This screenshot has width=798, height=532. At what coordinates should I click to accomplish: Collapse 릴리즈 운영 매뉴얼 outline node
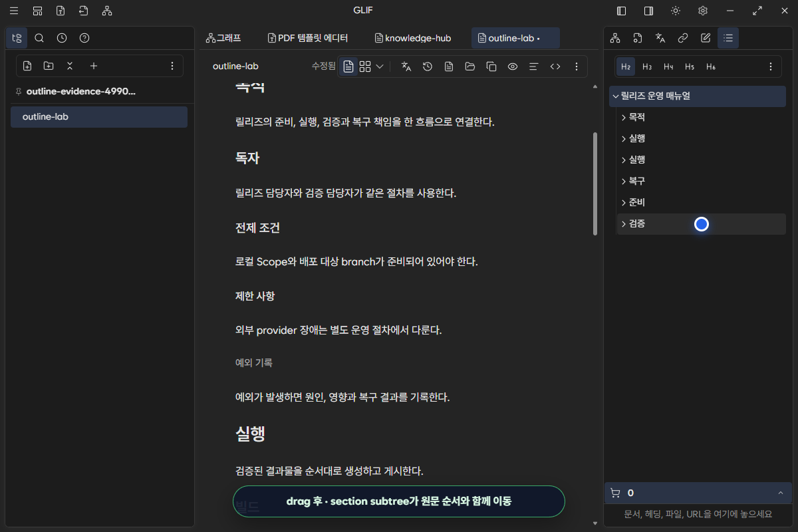[x=616, y=96]
